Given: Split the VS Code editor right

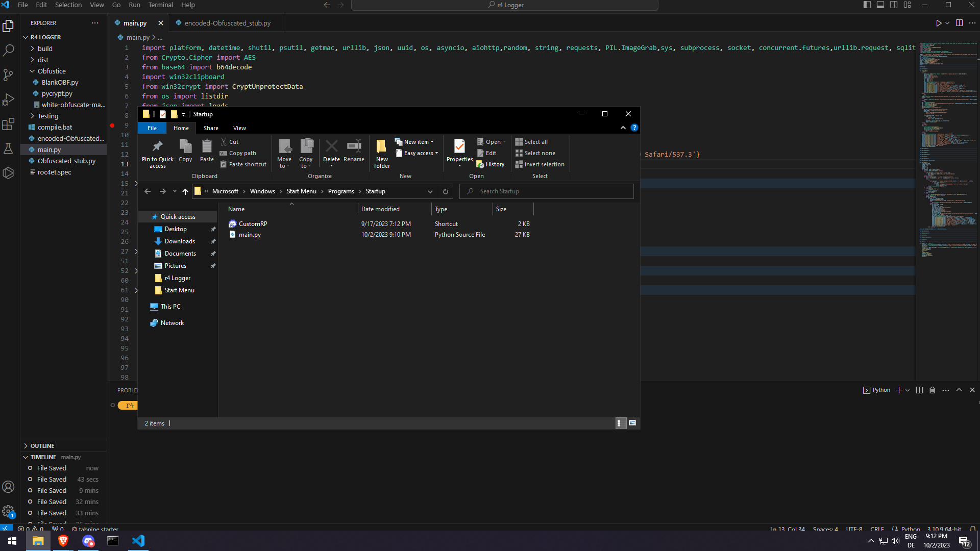Looking at the screenshot, I should (x=959, y=23).
